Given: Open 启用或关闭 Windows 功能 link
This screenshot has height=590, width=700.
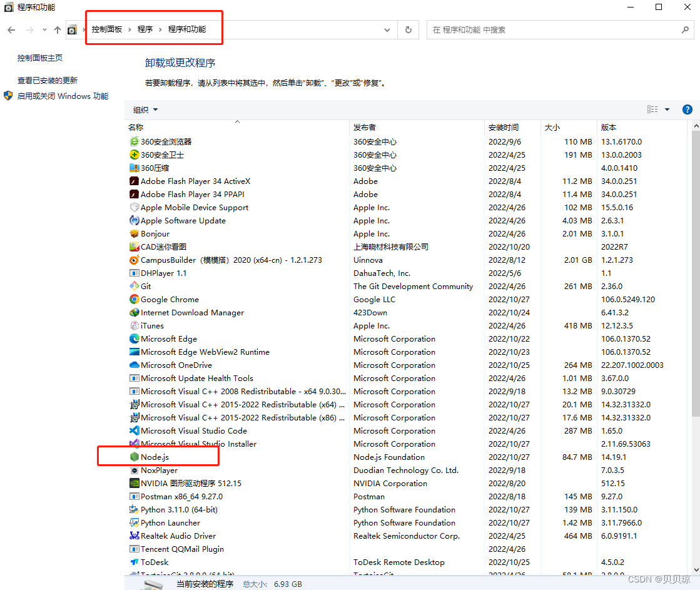Looking at the screenshot, I should [x=63, y=96].
